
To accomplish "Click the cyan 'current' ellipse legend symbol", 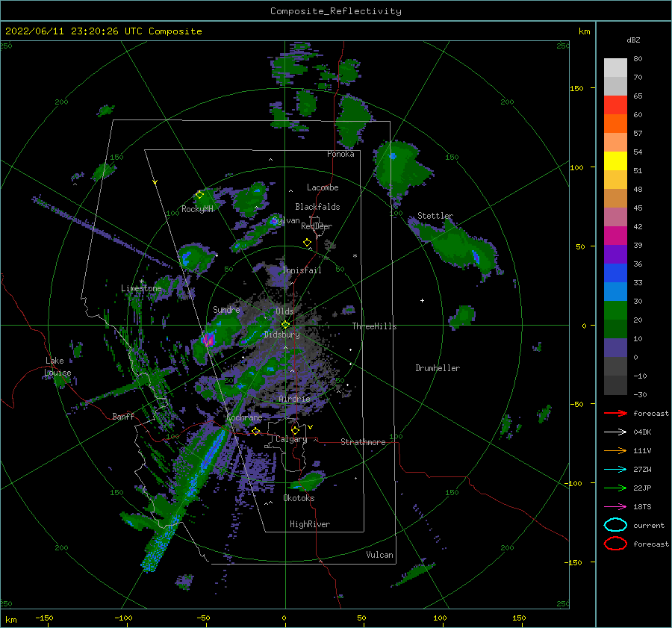I will (x=615, y=525).
